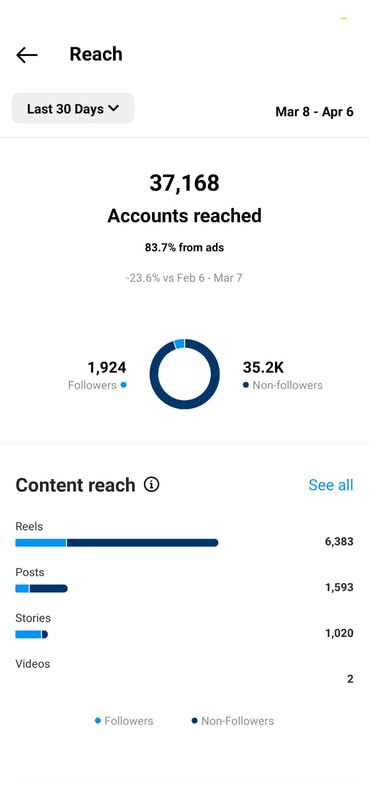Image resolution: width=369 pixels, height=800 pixels.
Task: Select the Posts reach bar
Action: click(41, 588)
